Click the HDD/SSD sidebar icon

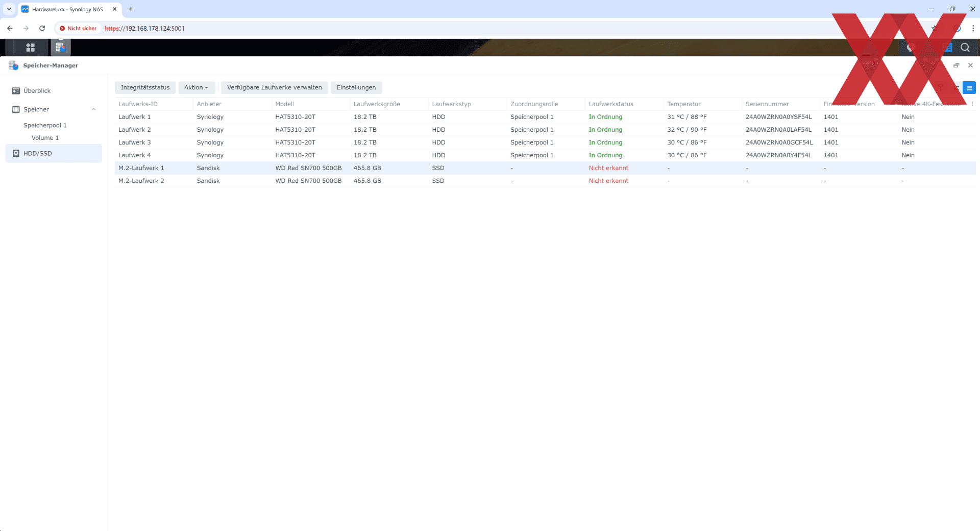[x=16, y=153]
